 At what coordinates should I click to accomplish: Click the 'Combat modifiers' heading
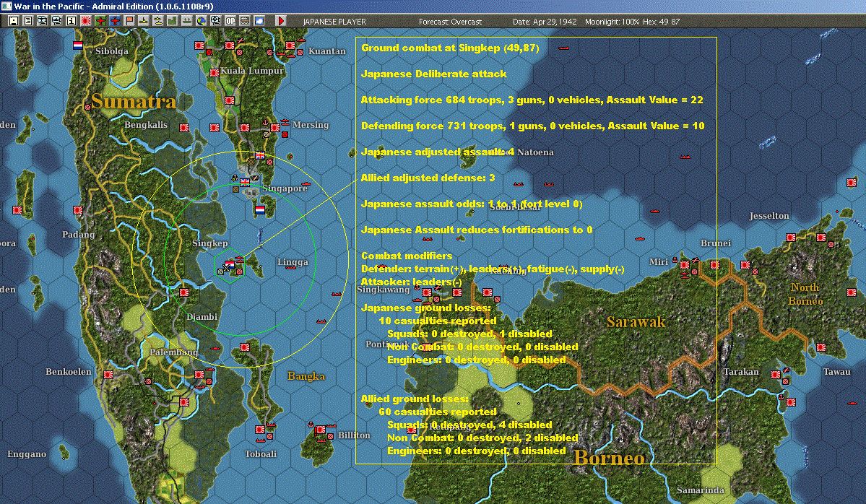[x=407, y=256]
